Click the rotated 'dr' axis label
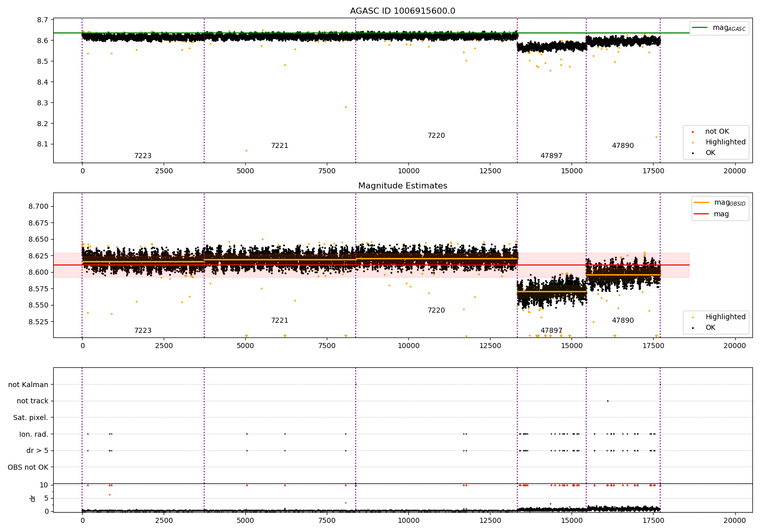Image resolution: width=760 pixels, height=532 pixels. [x=33, y=499]
